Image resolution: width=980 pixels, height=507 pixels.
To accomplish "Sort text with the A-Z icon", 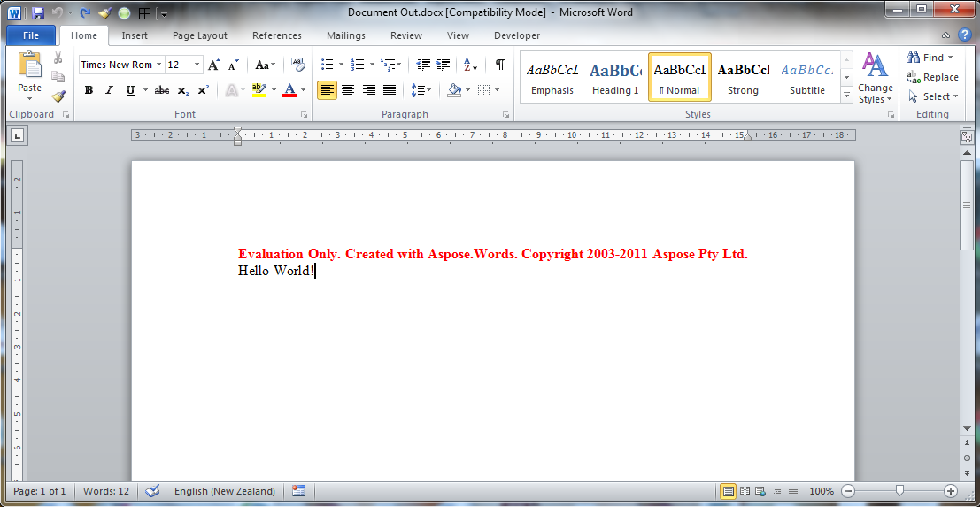I will 471,65.
